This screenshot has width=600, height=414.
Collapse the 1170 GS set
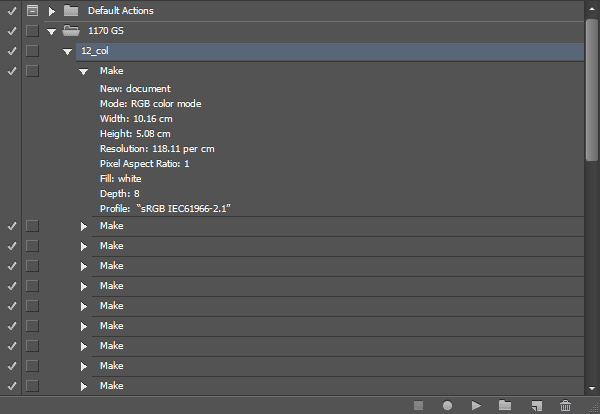click(51, 31)
